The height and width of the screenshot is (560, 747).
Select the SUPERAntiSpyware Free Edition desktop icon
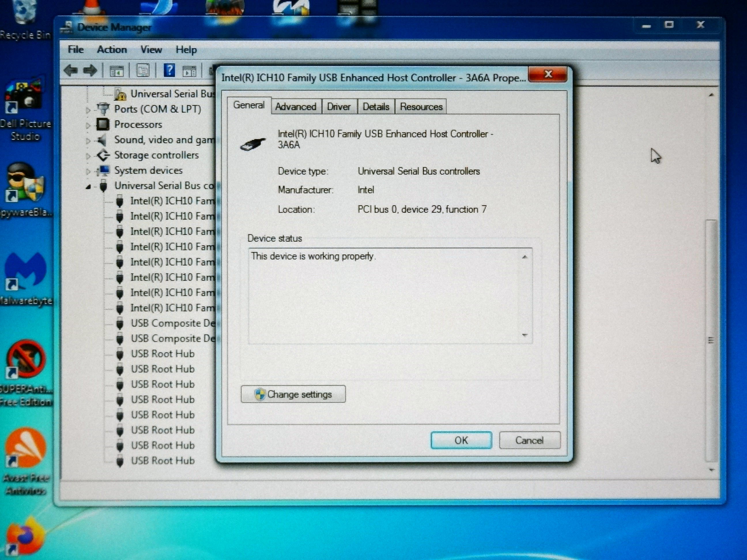coord(26,373)
